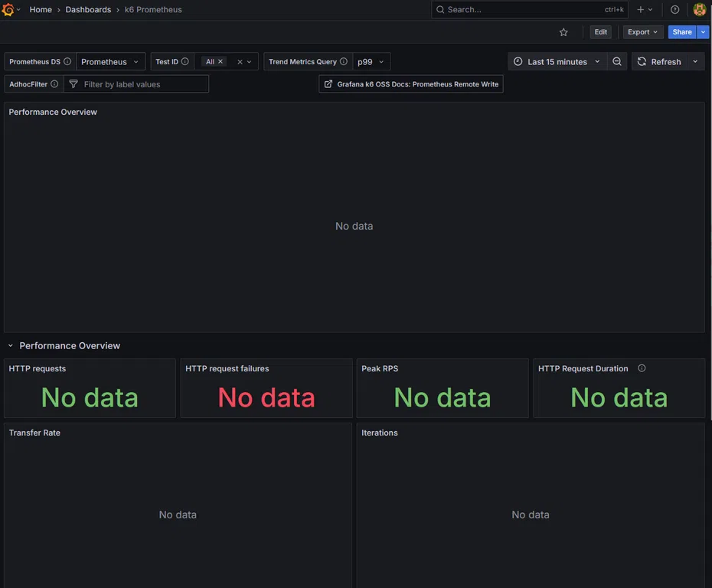Click info icon on HTTP Request Duration panel

point(642,368)
